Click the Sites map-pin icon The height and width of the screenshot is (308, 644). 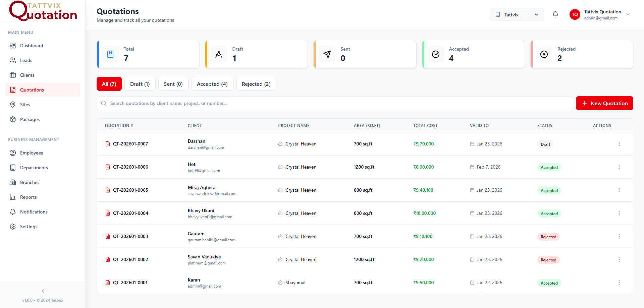pyautogui.click(x=12, y=105)
